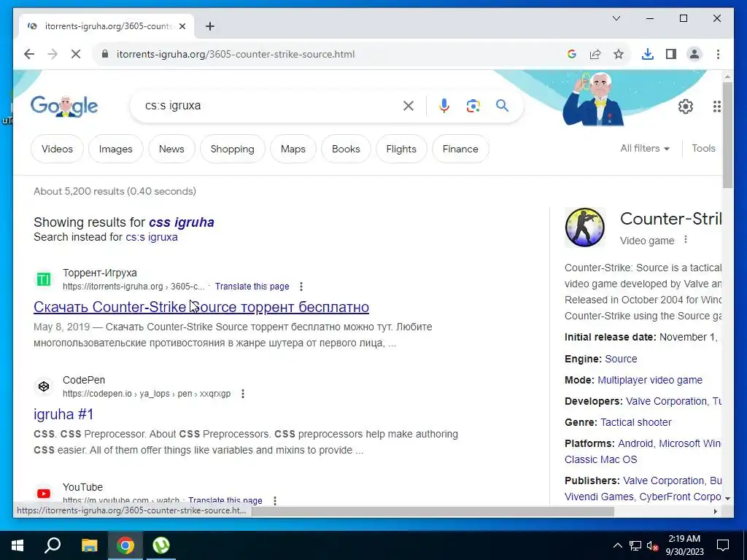Click the vertical page scrollbar
This screenshot has height=560, width=747.
[x=727, y=135]
